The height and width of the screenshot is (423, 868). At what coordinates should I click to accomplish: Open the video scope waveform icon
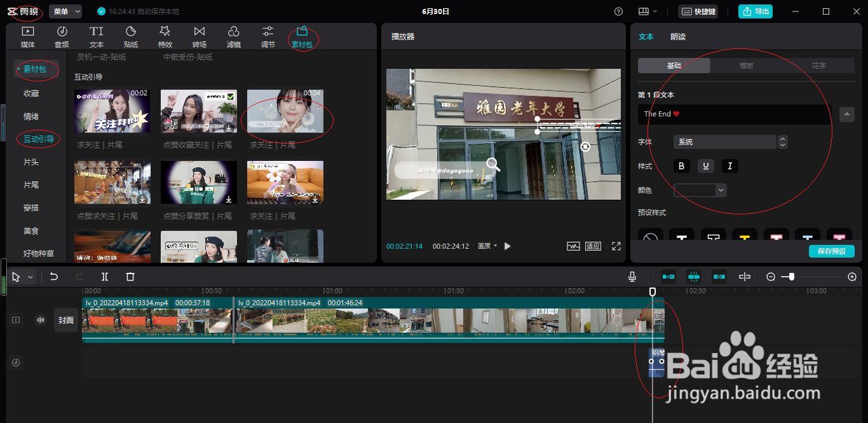coord(573,246)
